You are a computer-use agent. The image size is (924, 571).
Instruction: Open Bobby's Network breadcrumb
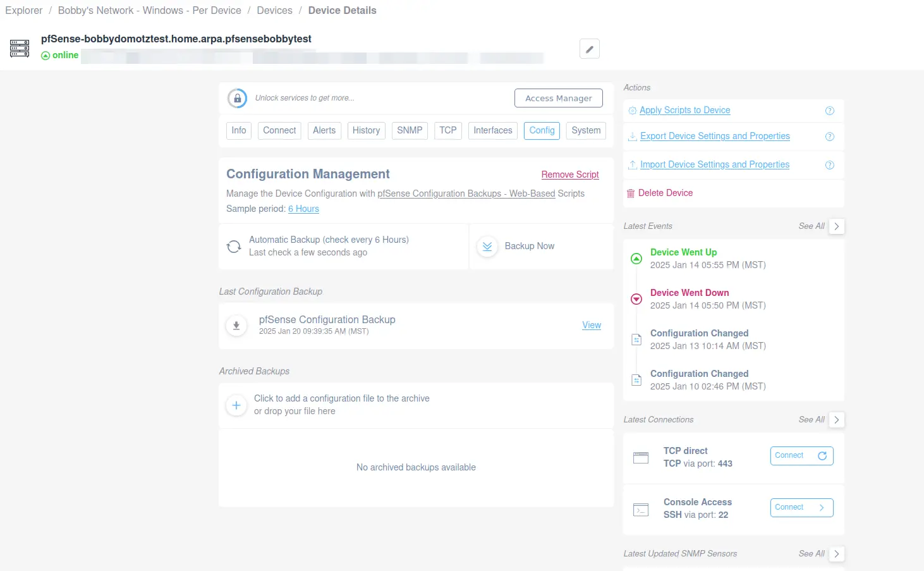tap(149, 10)
